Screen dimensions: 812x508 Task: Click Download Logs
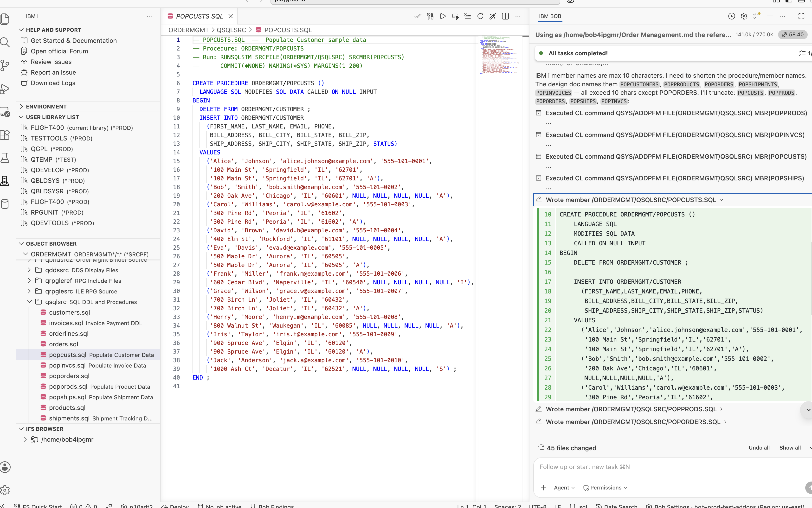tap(53, 83)
